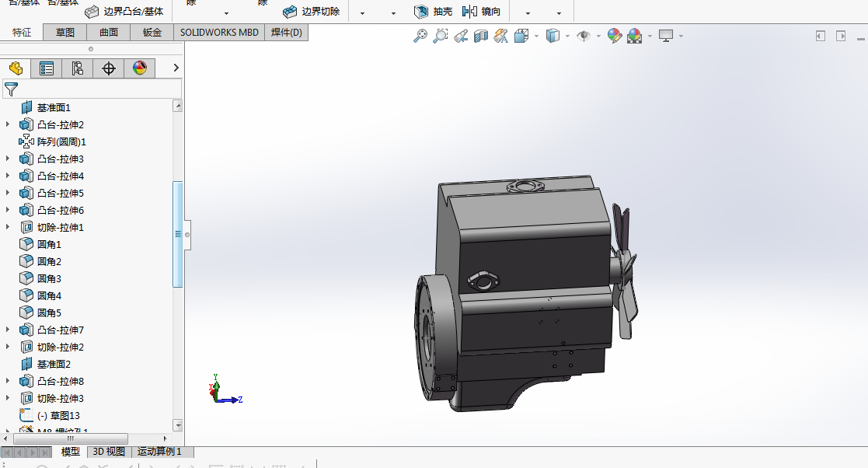Click the funnel filter icon in the tree
The height and width of the screenshot is (468, 868).
coord(11,89)
